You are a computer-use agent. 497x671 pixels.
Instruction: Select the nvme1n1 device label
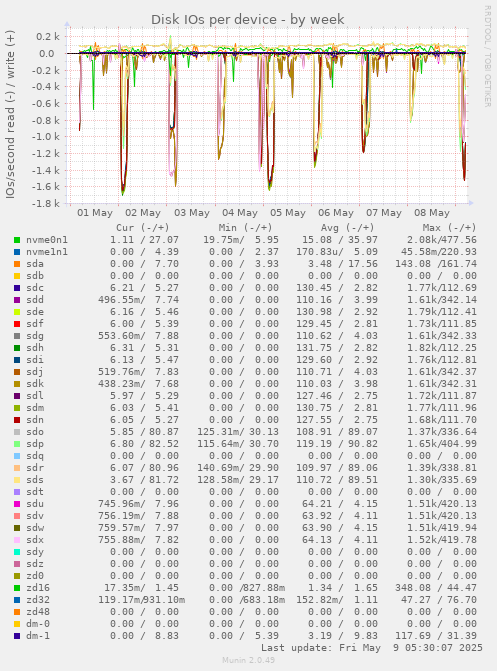(47, 252)
